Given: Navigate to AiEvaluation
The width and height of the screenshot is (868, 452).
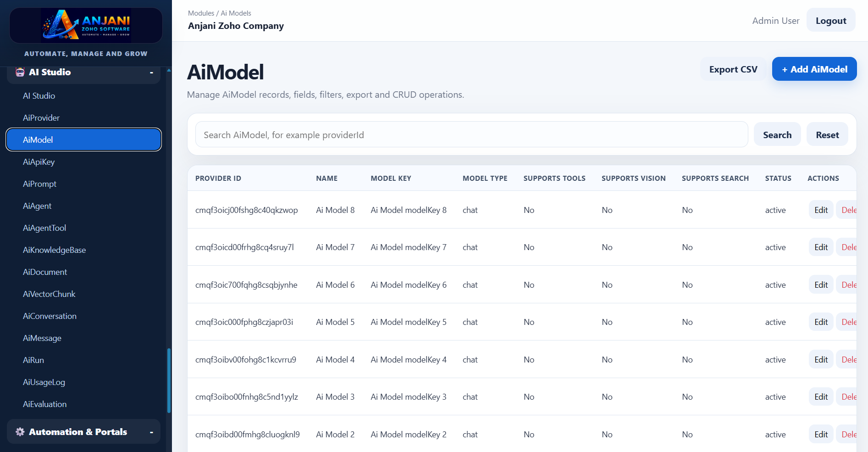Looking at the screenshot, I should pos(45,404).
